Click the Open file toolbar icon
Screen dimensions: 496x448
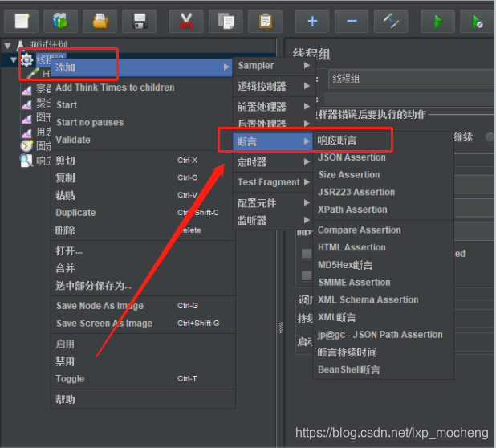[100, 21]
